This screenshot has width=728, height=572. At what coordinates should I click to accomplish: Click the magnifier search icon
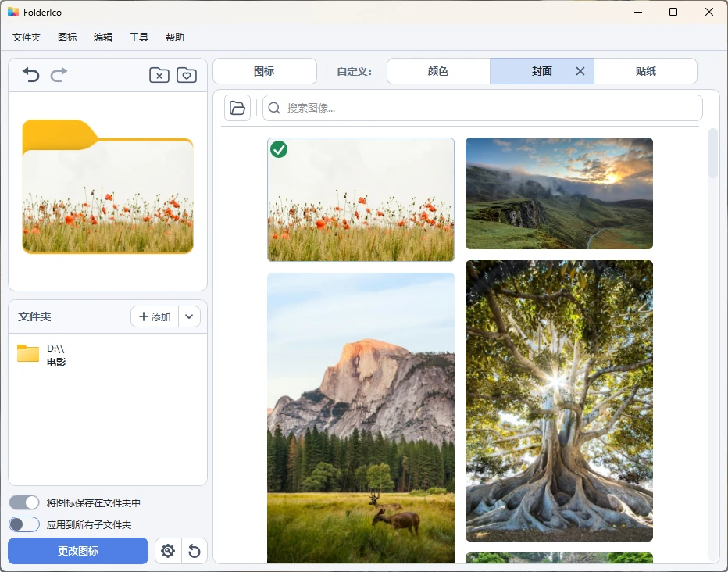click(274, 108)
